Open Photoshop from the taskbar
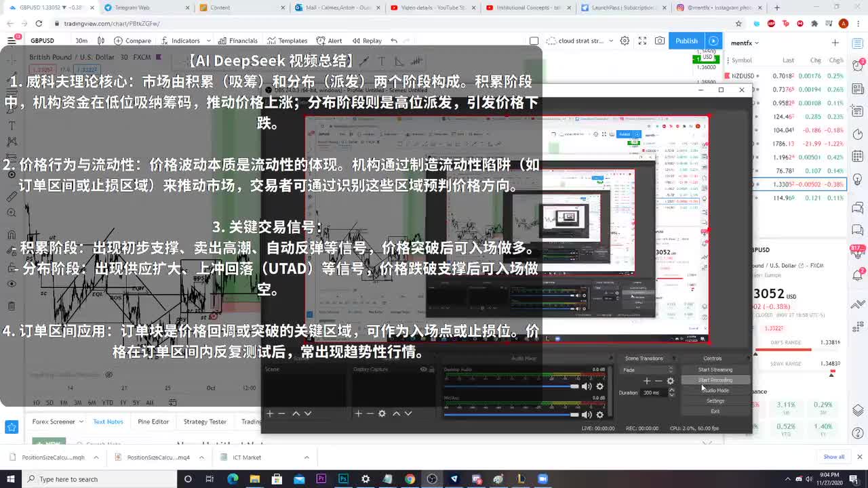This screenshot has width=868, height=488. click(x=343, y=479)
